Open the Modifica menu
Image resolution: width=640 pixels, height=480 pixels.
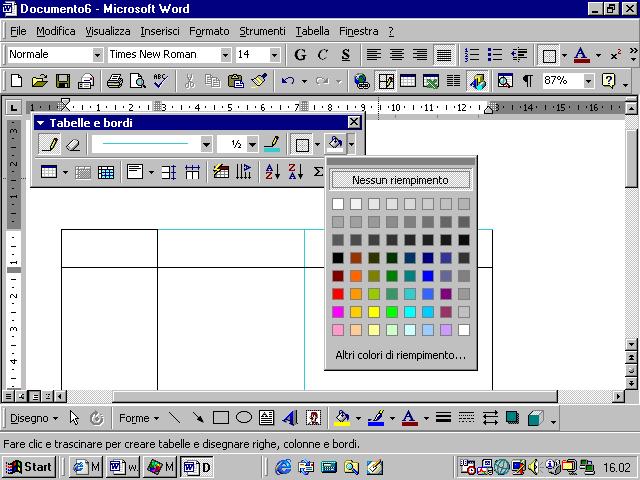coord(56,31)
